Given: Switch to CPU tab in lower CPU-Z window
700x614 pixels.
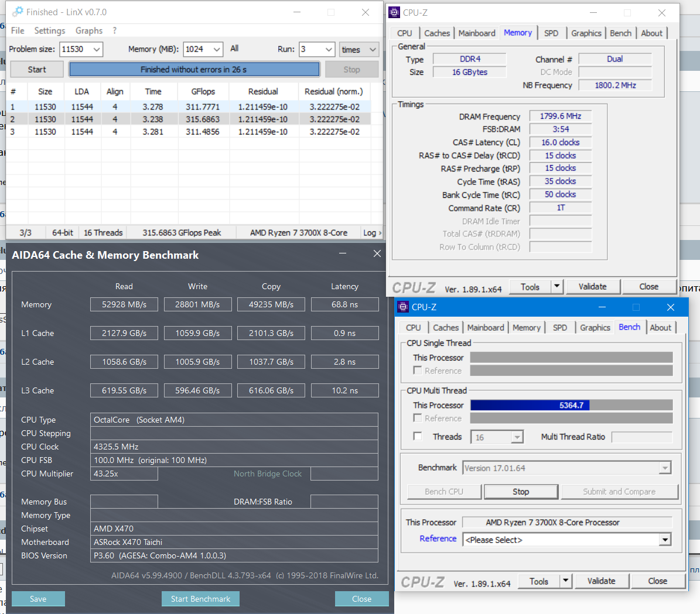Looking at the screenshot, I should coord(414,328).
